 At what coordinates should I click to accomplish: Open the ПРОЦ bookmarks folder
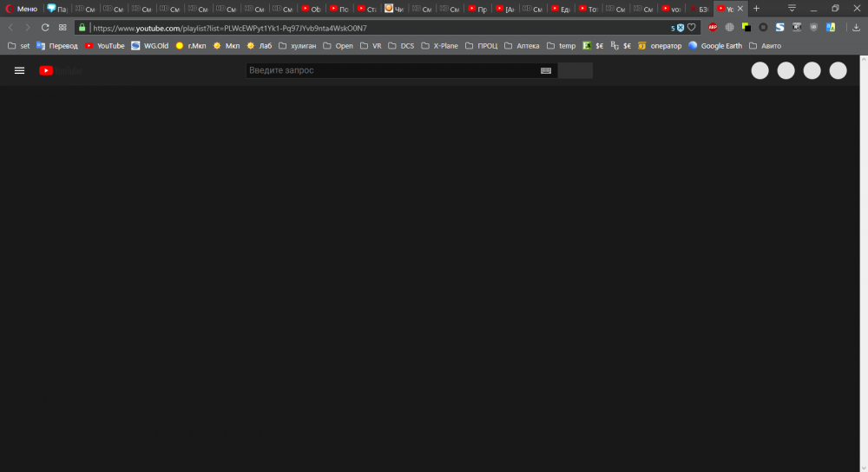(x=481, y=46)
